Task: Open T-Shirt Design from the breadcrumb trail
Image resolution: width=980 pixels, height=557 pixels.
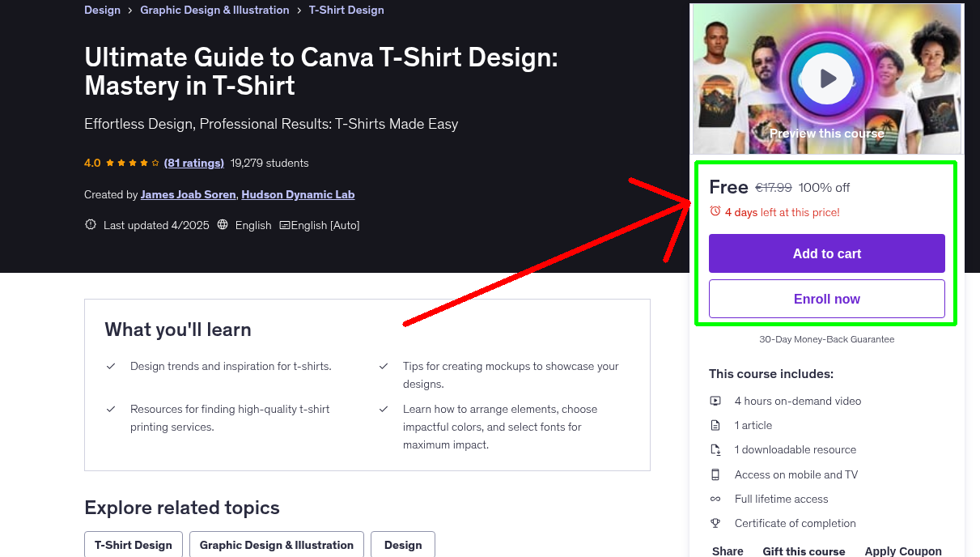Action: 346,10
